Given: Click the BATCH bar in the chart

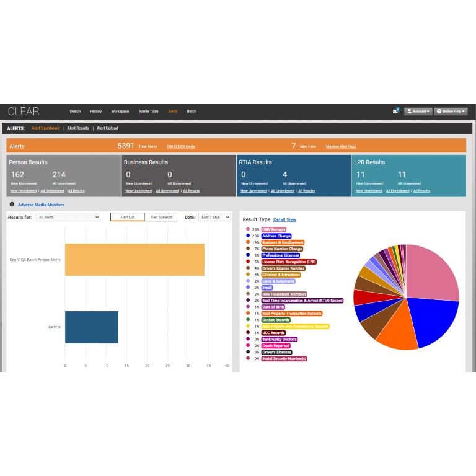Looking at the screenshot, I should click(x=91, y=327).
